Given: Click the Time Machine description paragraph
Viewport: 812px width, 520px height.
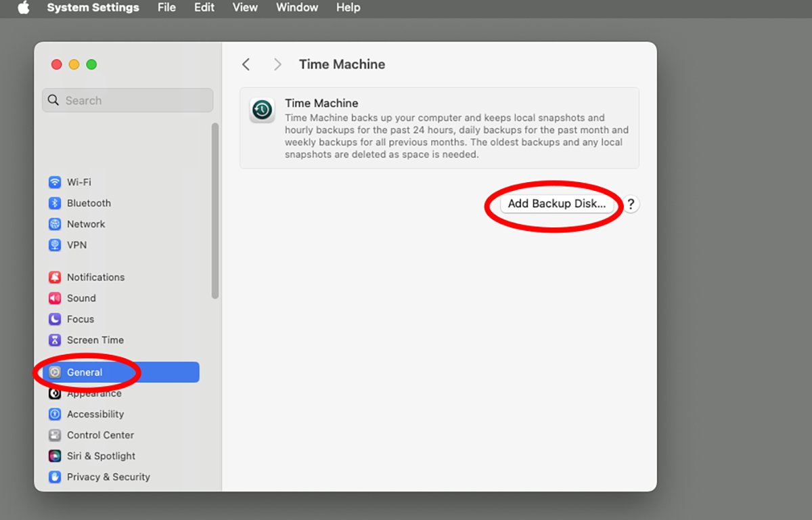Looking at the screenshot, I should 457,136.
